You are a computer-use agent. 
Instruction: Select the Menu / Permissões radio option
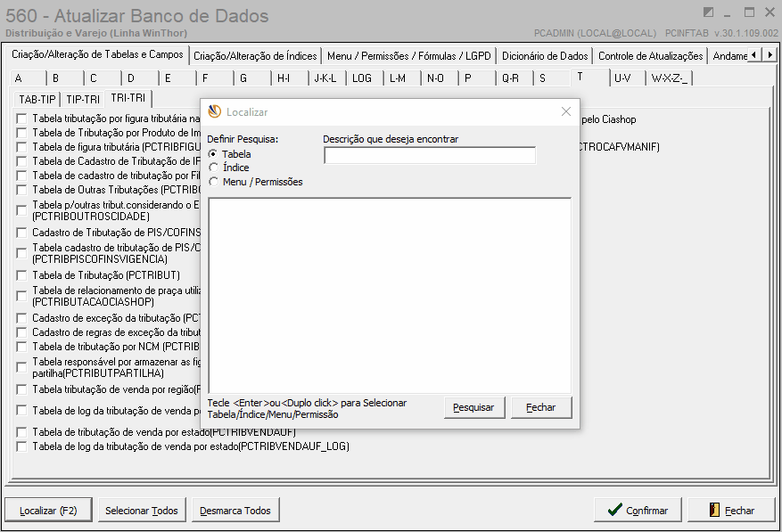point(213,182)
